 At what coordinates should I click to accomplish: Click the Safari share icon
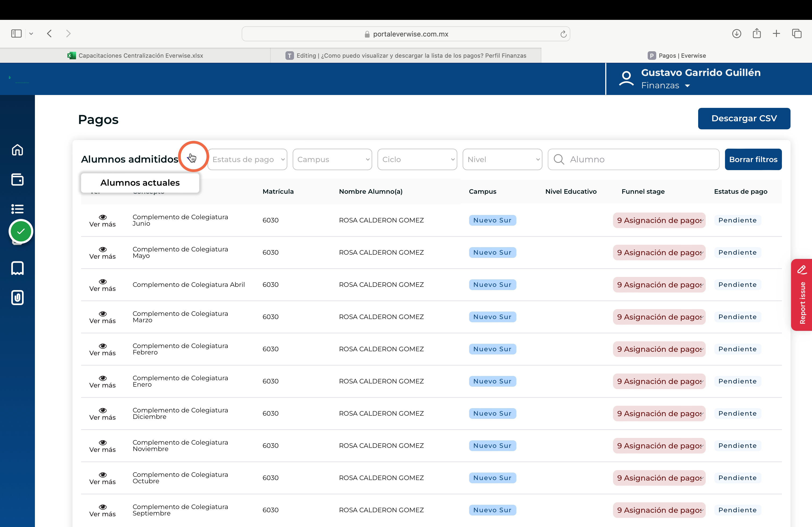757,33
